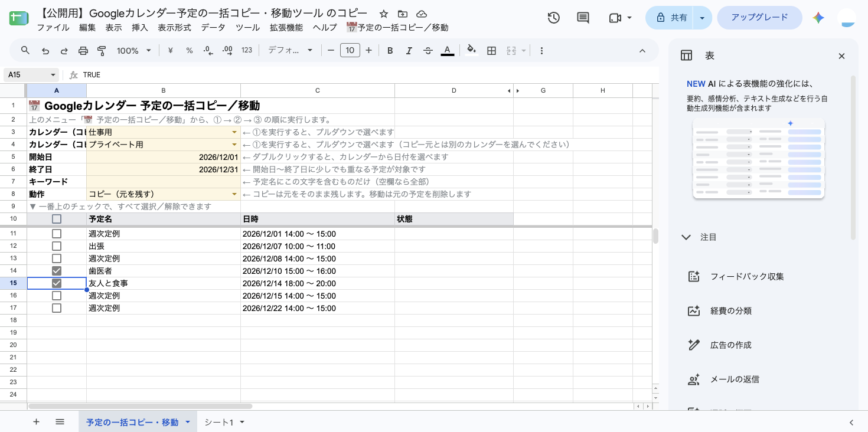868x432 pixels.
Task: Open the ファイル menu
Action: 53,28
